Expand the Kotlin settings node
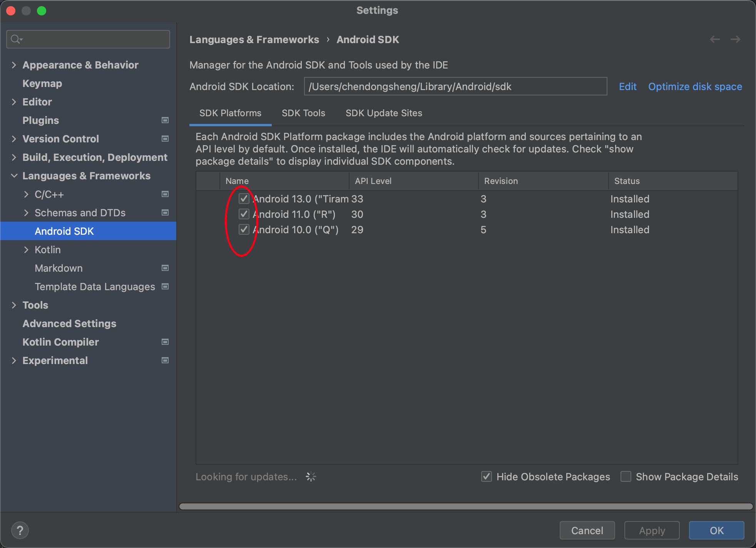 26,250
